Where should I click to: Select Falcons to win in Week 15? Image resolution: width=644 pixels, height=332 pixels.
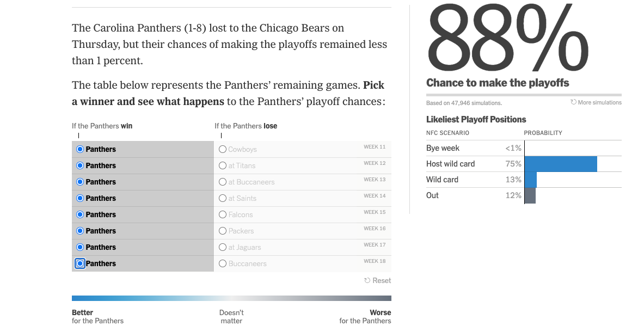tap(223, 214)
